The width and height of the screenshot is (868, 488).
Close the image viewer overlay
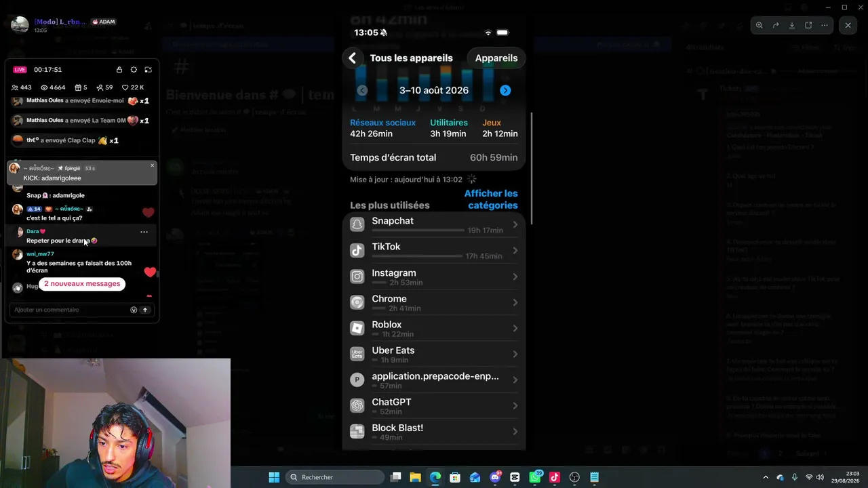tap(848, 25)
